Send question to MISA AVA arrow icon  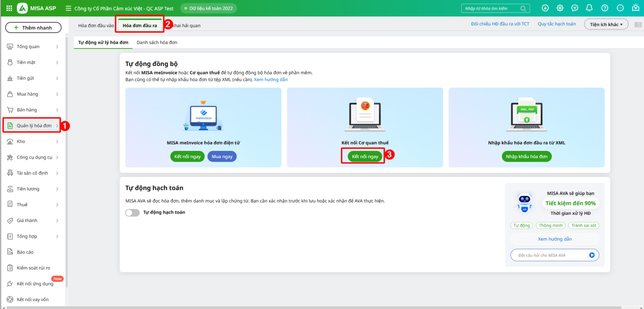click(x=592, y=255)
